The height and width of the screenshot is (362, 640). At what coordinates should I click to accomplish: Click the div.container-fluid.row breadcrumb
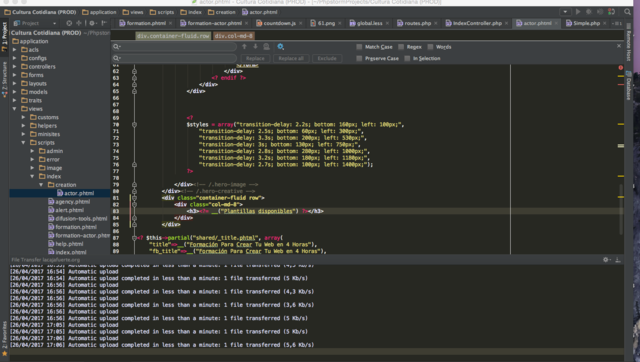pyautogui.click(x=173, y=36)
